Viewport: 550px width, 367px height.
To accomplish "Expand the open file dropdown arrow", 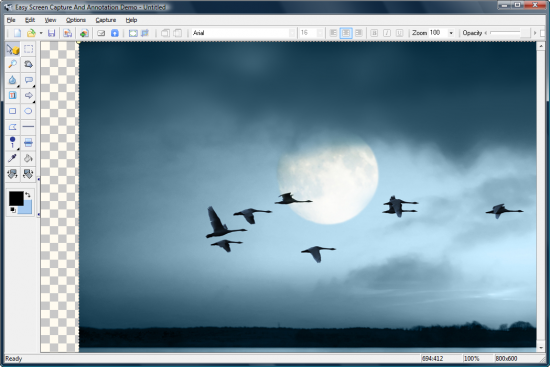I will coord(41,33).
